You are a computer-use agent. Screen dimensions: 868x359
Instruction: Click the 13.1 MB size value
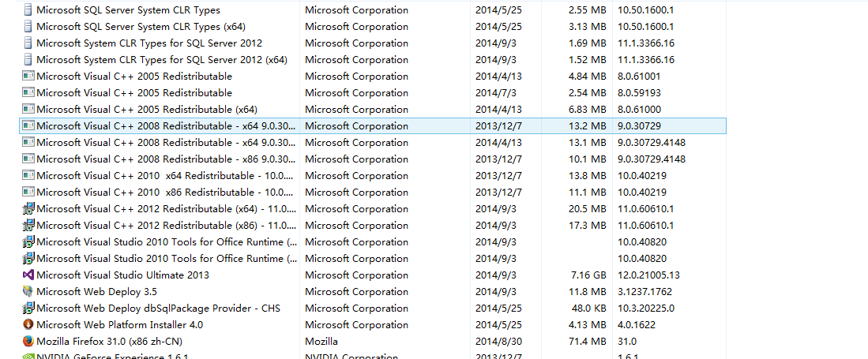tap(588, 143)
